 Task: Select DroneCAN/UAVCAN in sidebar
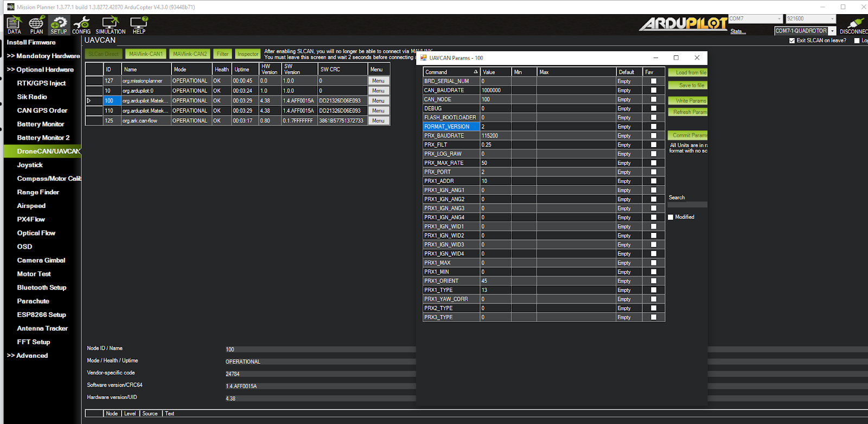(x=42, y=151)
